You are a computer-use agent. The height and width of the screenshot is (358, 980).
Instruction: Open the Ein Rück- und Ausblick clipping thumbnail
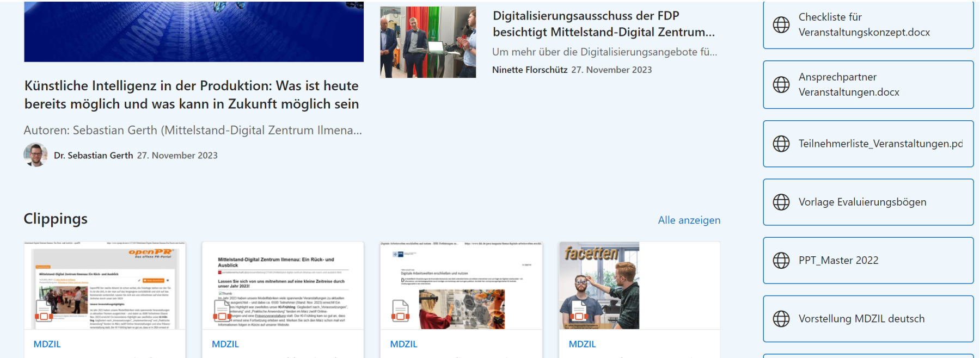click(x=283, y=286)
